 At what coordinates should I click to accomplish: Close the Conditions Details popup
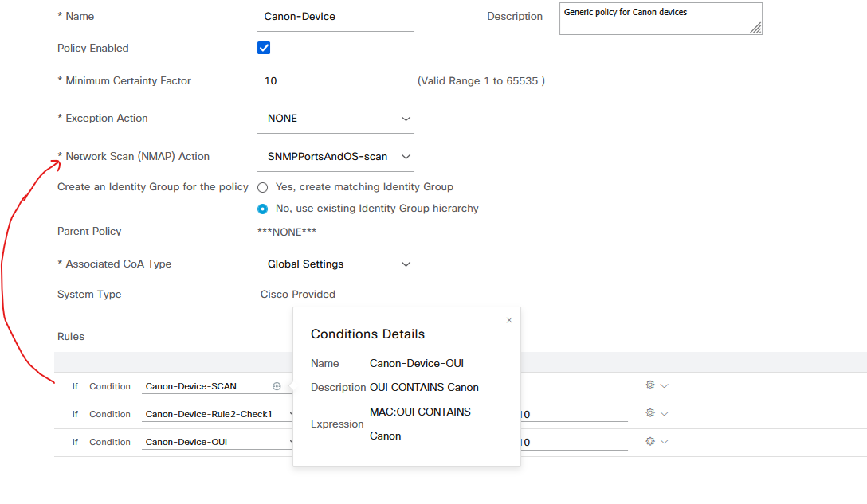(x=509, y=319)
